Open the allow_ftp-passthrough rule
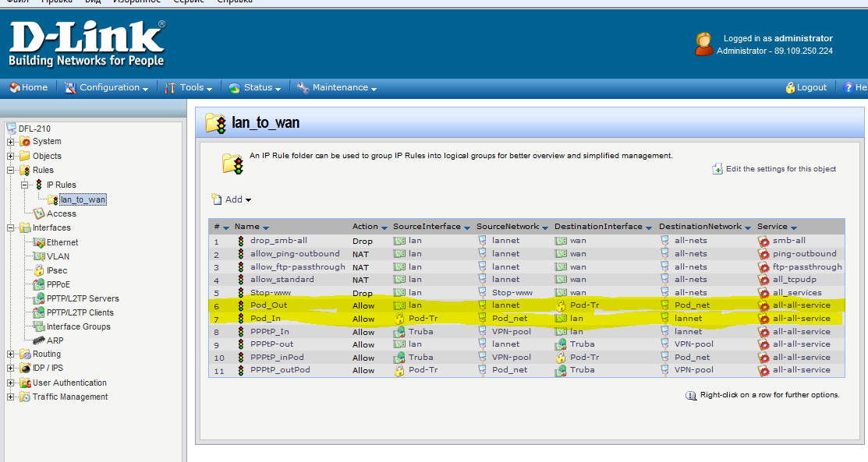Image resolution: width=868 pixels, height=462 pixels. (x=298, y=266)
